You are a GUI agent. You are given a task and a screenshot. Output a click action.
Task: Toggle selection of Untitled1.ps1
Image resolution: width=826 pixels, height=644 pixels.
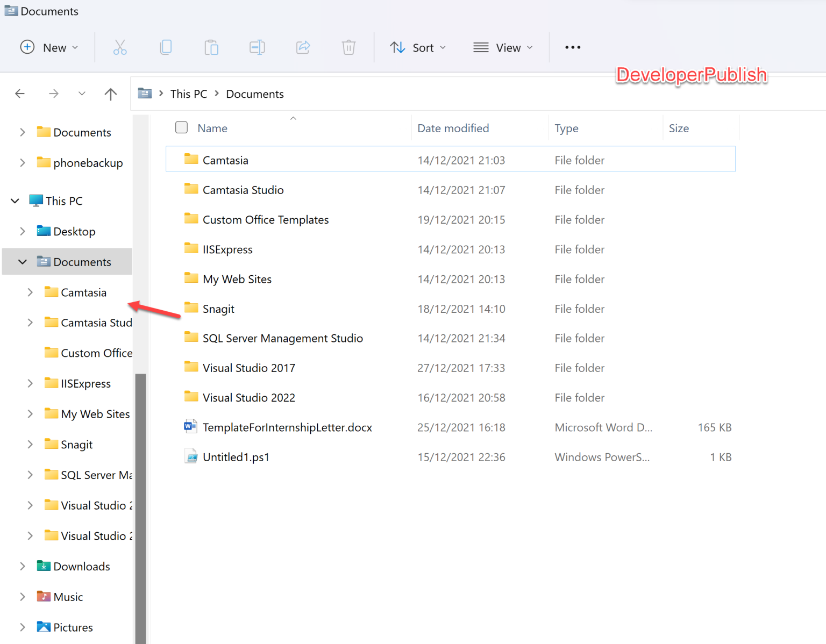tap(236, 456)
